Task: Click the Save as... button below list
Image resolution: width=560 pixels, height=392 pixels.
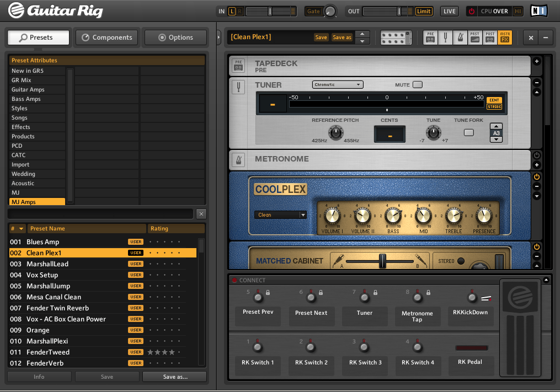Action: click(175, 377)
